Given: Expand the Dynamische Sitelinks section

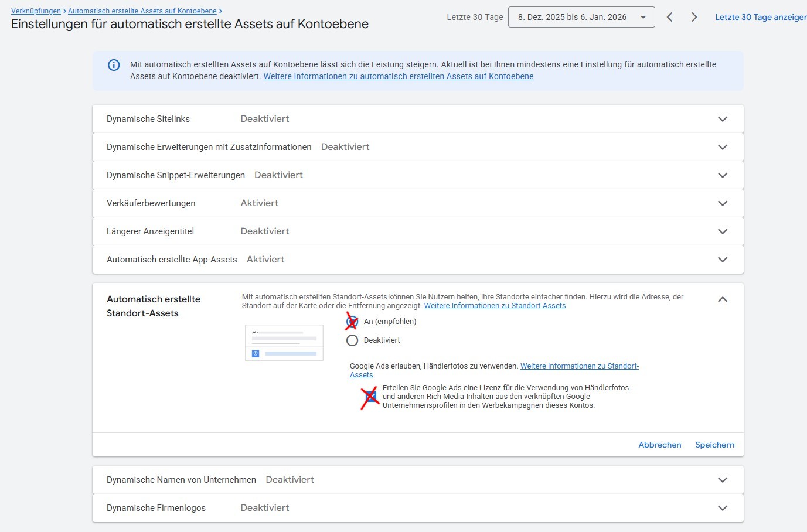Looking at the screenshot, I should (722, 119).
